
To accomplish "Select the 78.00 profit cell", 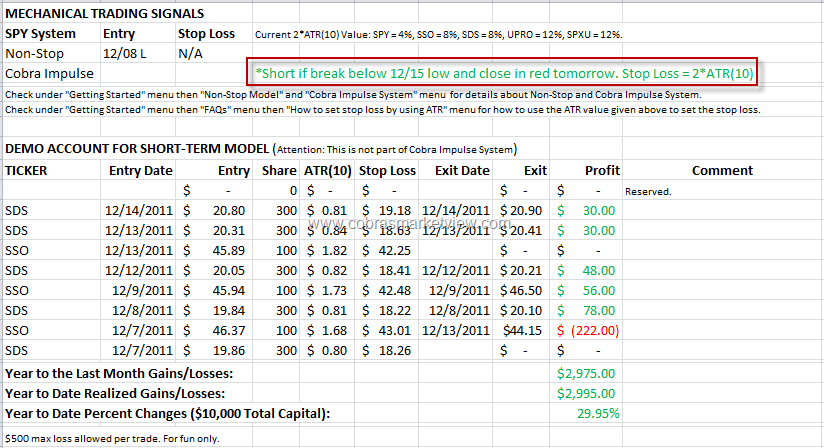I will [586, 310].
